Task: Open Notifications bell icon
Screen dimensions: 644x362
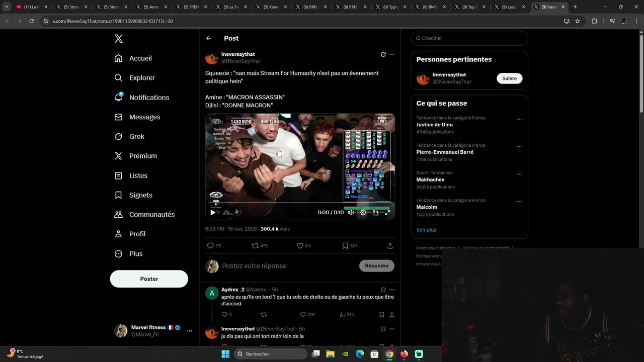Action: pos(118,97)
